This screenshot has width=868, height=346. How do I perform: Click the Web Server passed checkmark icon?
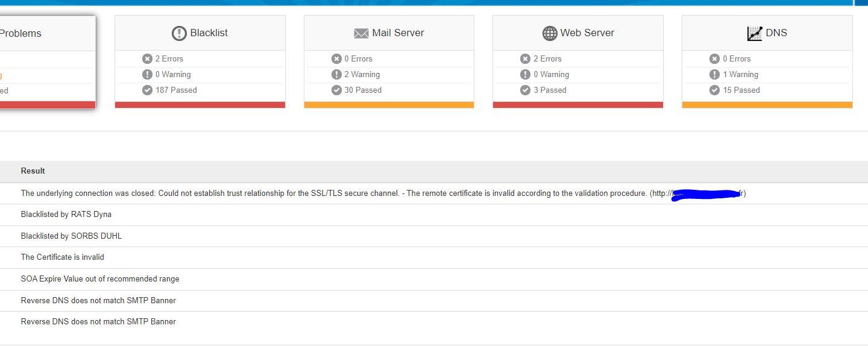point(525,90)
